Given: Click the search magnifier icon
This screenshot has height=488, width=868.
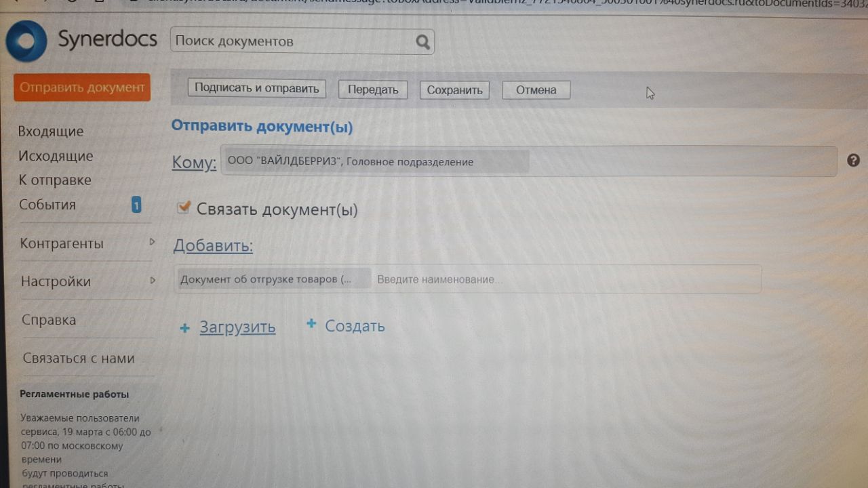Looking at the screenshot, I should coord(423,42).
